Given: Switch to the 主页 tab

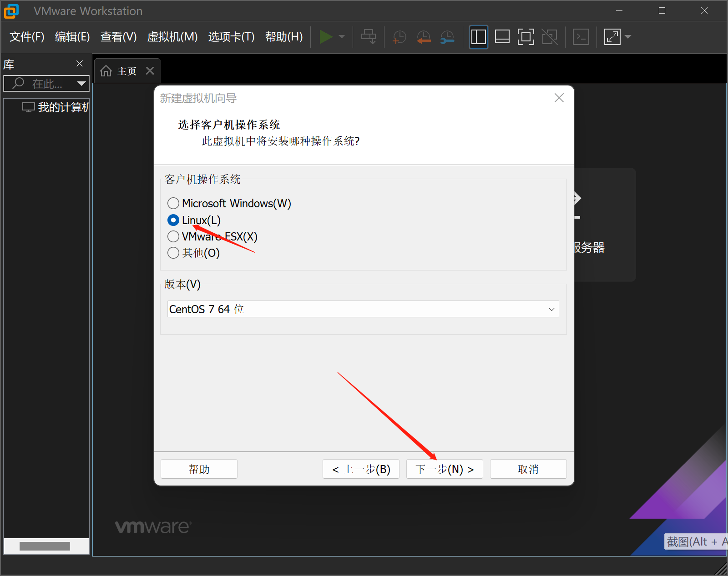Looking at the screenshot, I should pyautogui.click(x=127, y=71).
